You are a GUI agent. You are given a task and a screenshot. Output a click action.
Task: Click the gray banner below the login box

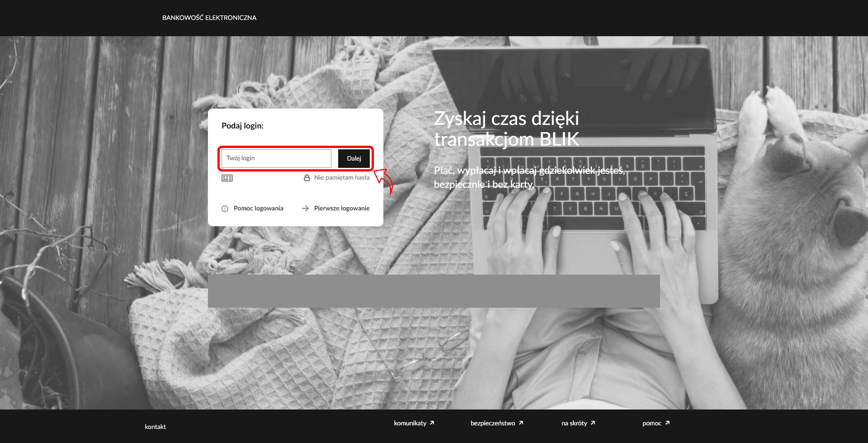434,291
